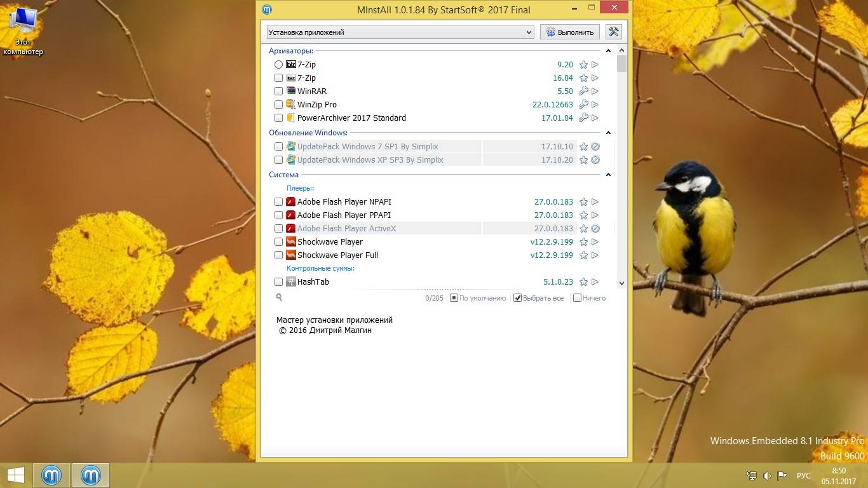Click the taskbar clock showing 8:50
This screenshot has height=488, width=868.
[x=839, y=476]
